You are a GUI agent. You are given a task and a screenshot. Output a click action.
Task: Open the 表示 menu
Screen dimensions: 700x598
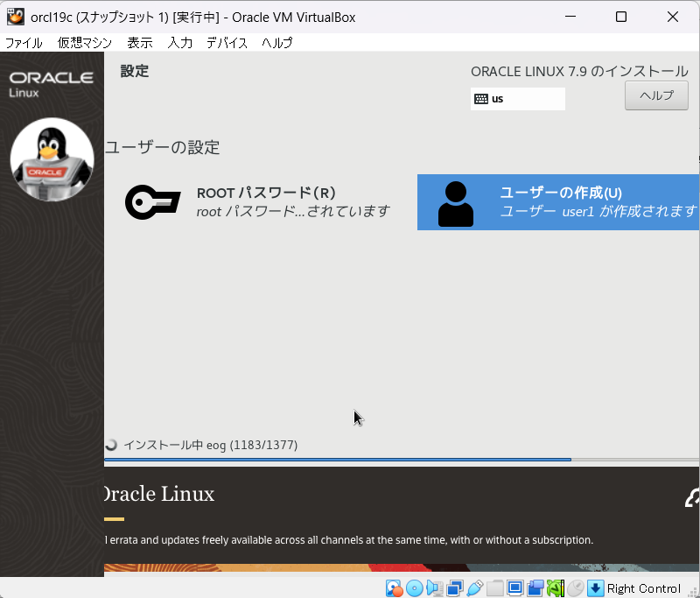click(x=139, y=43)
